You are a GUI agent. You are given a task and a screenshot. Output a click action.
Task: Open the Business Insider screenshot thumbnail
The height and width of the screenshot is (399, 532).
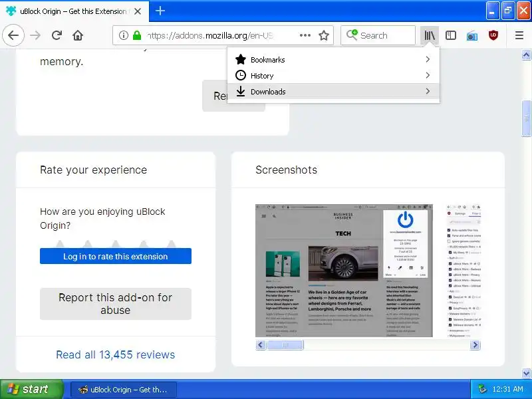tap(344, 271)
